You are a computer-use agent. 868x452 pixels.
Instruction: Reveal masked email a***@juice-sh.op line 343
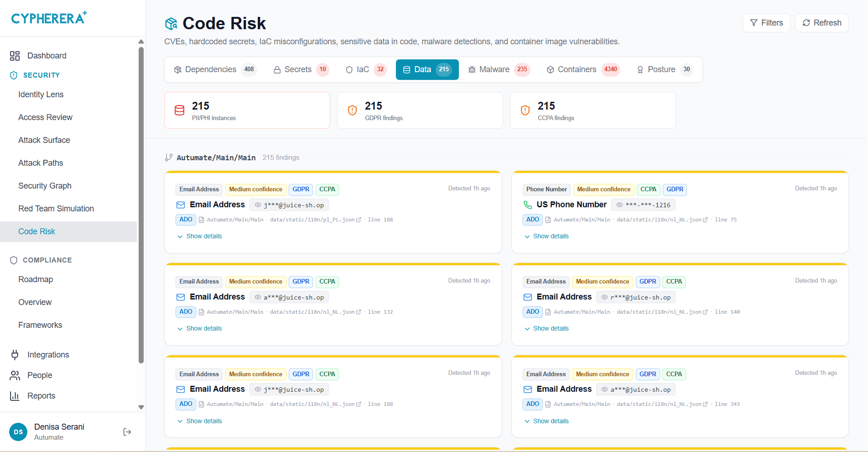pyautogui.click(x=604, y=389)
